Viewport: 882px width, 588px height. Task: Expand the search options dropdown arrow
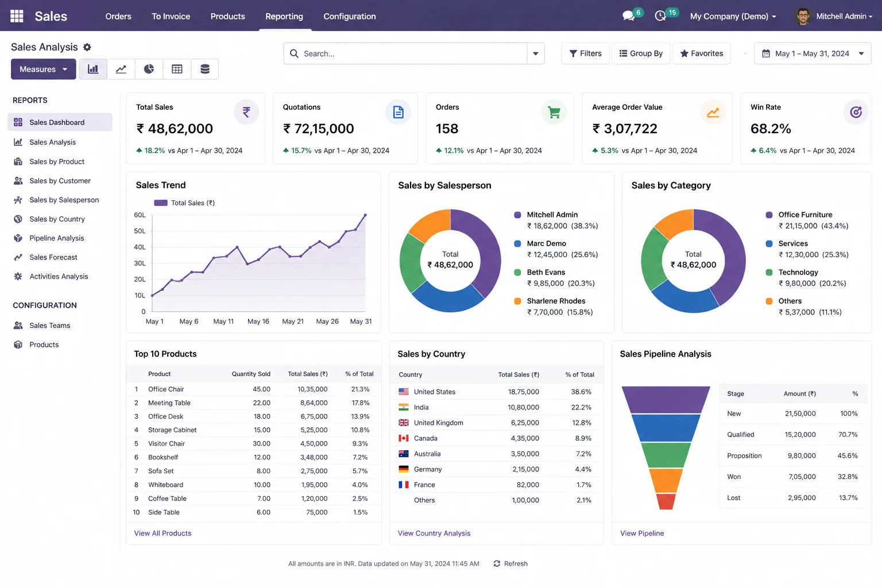pos(536,53)
